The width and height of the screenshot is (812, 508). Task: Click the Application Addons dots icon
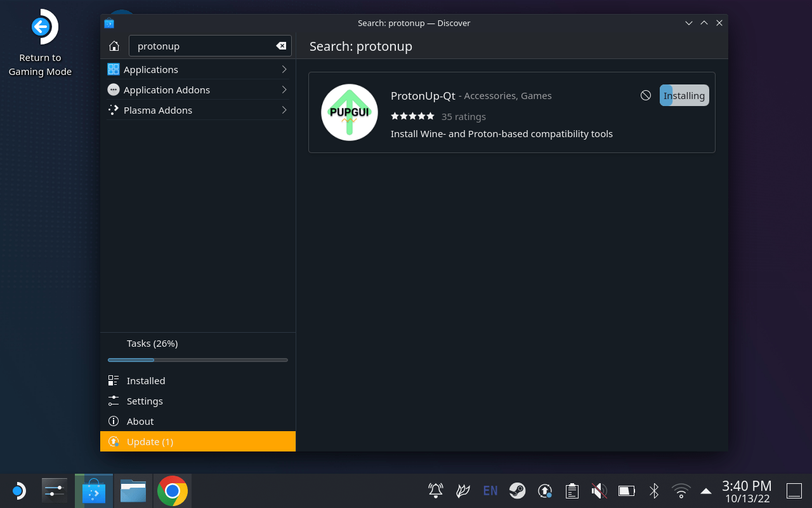[x=114, y=90]
